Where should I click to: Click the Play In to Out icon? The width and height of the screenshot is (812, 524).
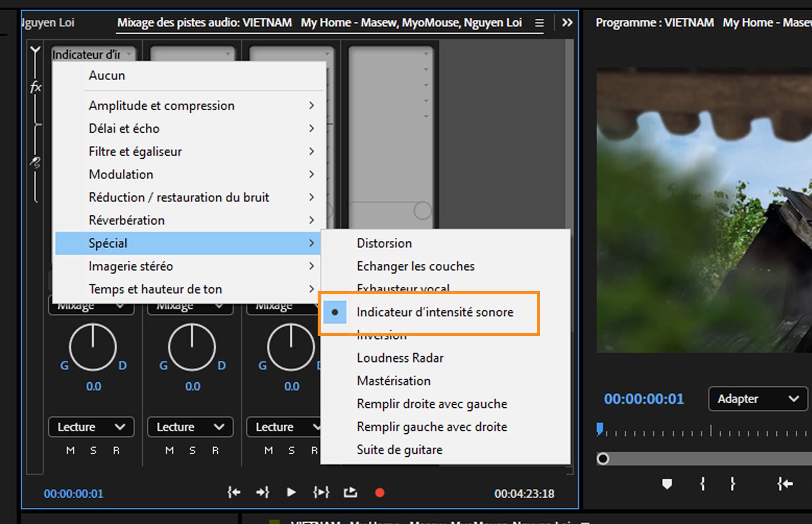[321, 492]
